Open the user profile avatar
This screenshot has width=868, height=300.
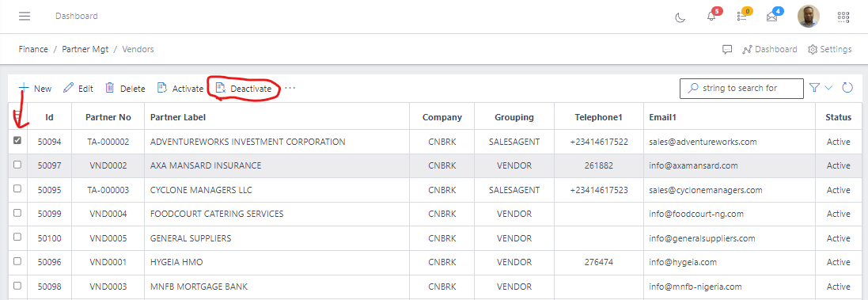[808, 17]
